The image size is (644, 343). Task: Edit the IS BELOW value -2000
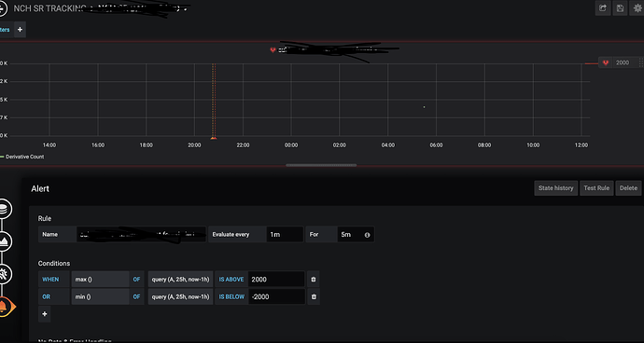point(276,296)
